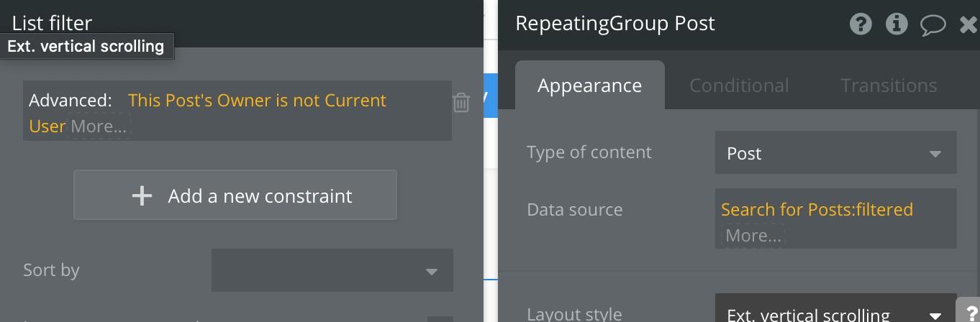Click the plus icon in Add a new constraint
The height and width of the screenshot is (322, 980).
(x=142, y=195)
